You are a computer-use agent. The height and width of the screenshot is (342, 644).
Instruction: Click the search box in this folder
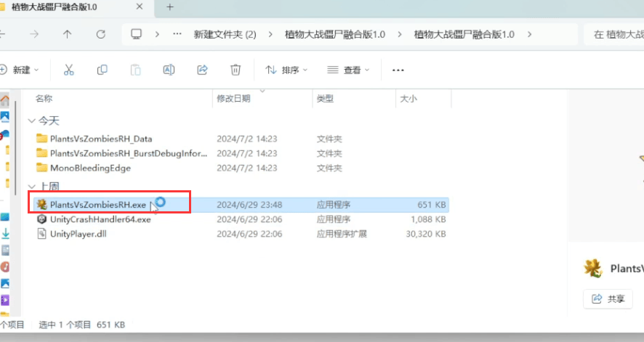click(x=613, y=34)
